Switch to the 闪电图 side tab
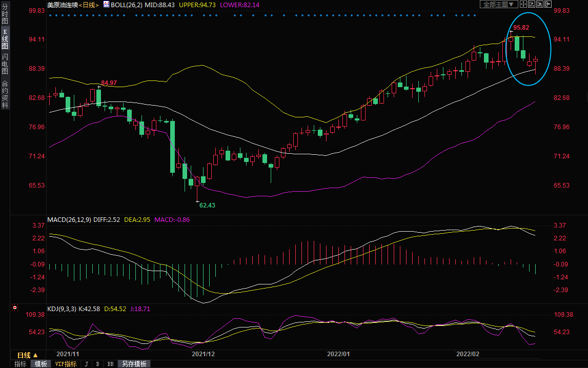The height and width of the screenshot is (368, 588). click(x=5, y=64)
